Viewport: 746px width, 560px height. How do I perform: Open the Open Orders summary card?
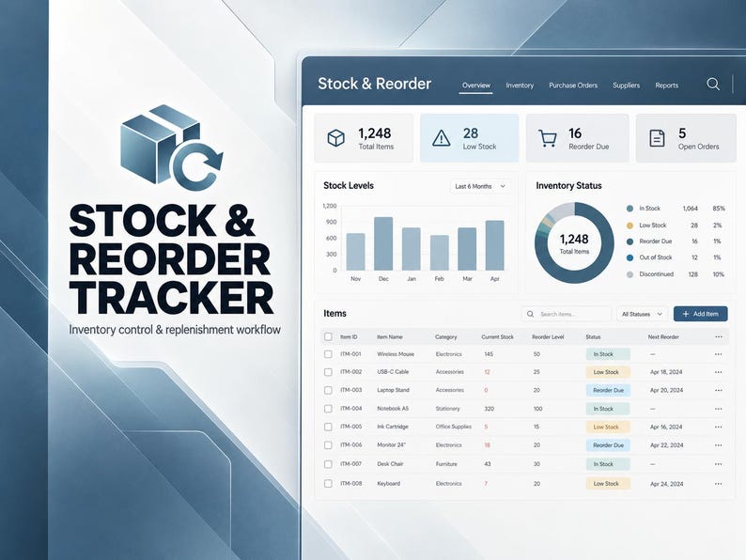(x=686, y=138)
